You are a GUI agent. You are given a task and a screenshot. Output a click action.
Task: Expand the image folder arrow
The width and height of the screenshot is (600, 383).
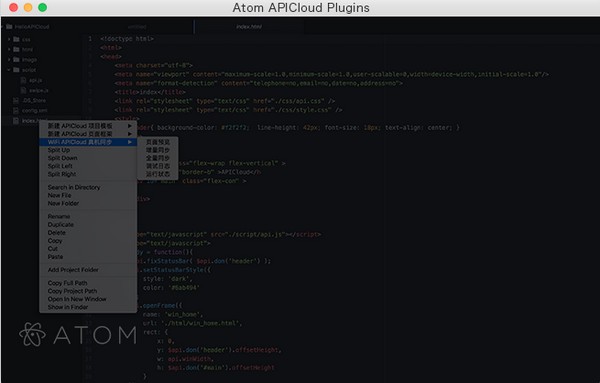click(9, 60)
